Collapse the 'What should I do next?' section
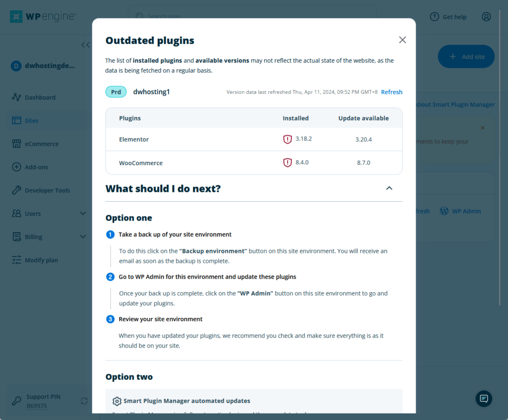This screenshot has width=508, height=420. point(389,188)
